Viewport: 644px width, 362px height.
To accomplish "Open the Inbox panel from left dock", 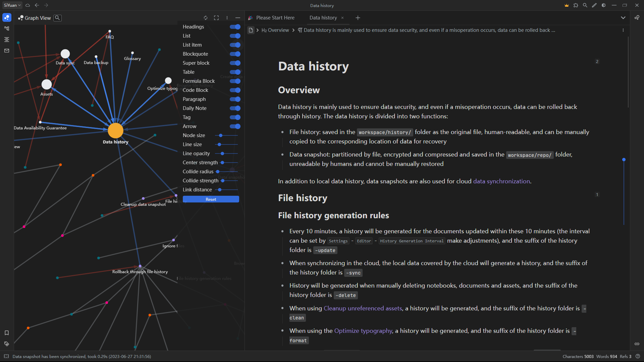I will pos(7,51).
